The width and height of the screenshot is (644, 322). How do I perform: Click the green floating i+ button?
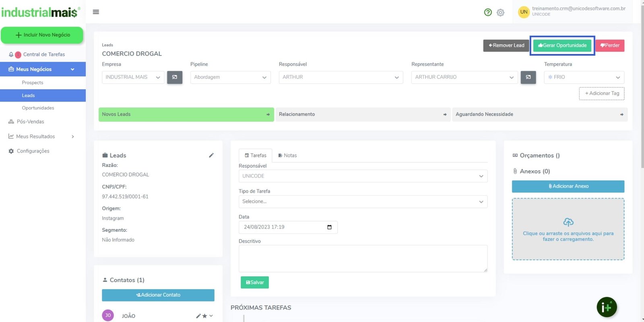(607, 308)
